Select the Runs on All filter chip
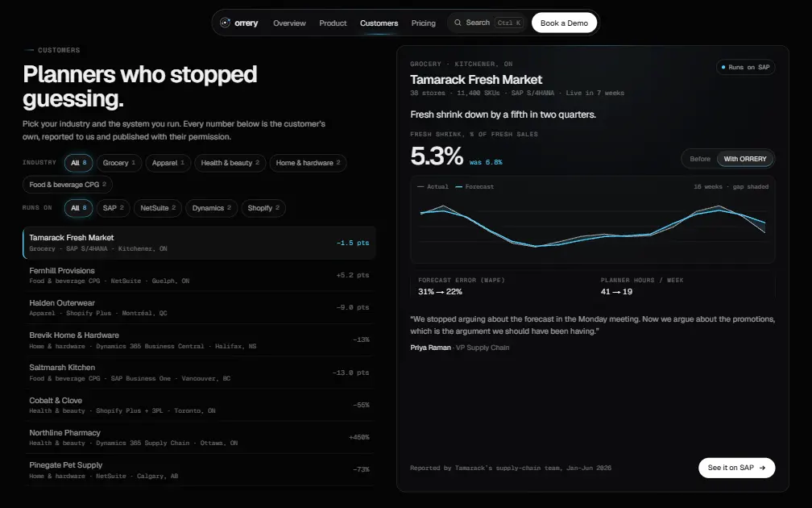The width and height of the screenshot is (812, 508). click(x=79, y=208)
